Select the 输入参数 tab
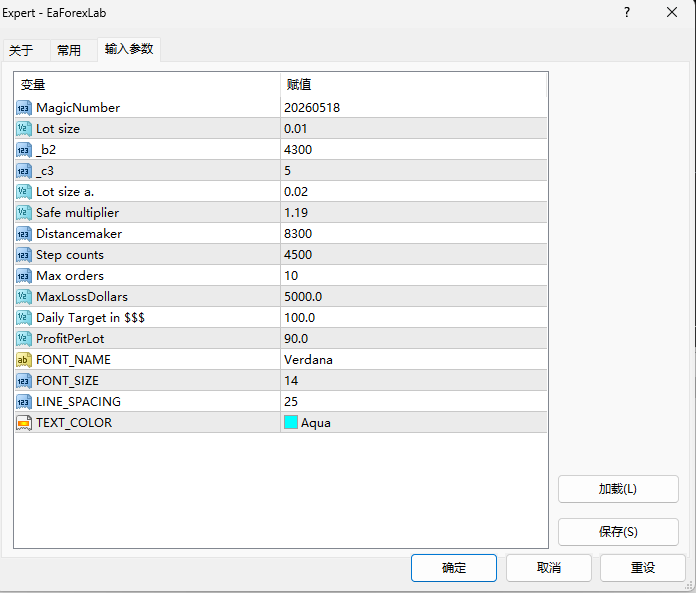696x593 pixels. [129, 49]
